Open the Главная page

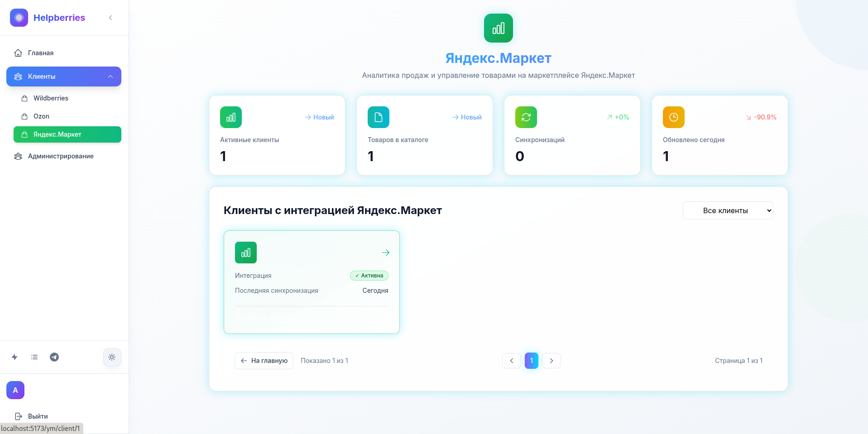64,53
